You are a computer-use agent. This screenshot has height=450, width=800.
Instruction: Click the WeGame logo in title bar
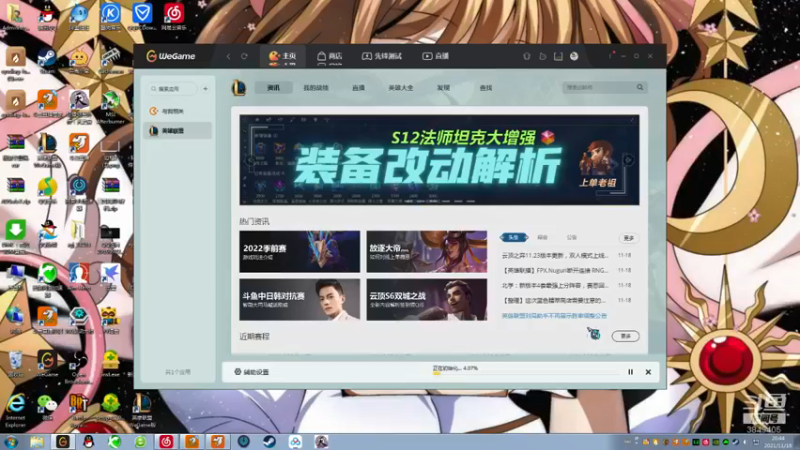(x=171, y=56)
